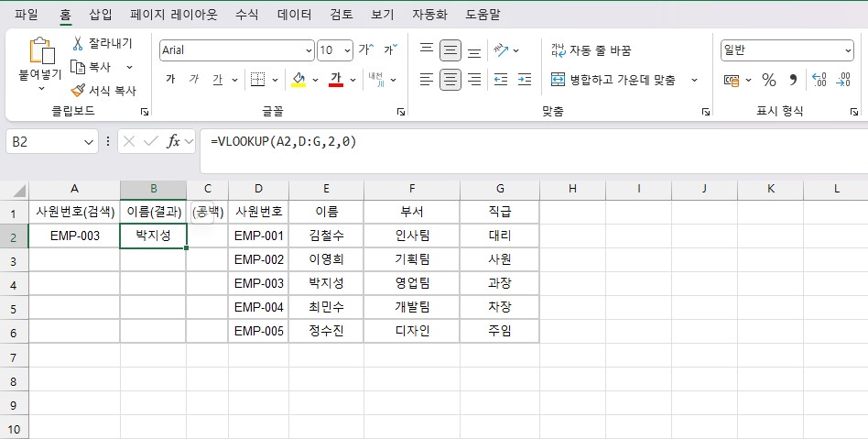Toggle italic formatting

pyautogui.click(x=193, y=80)
